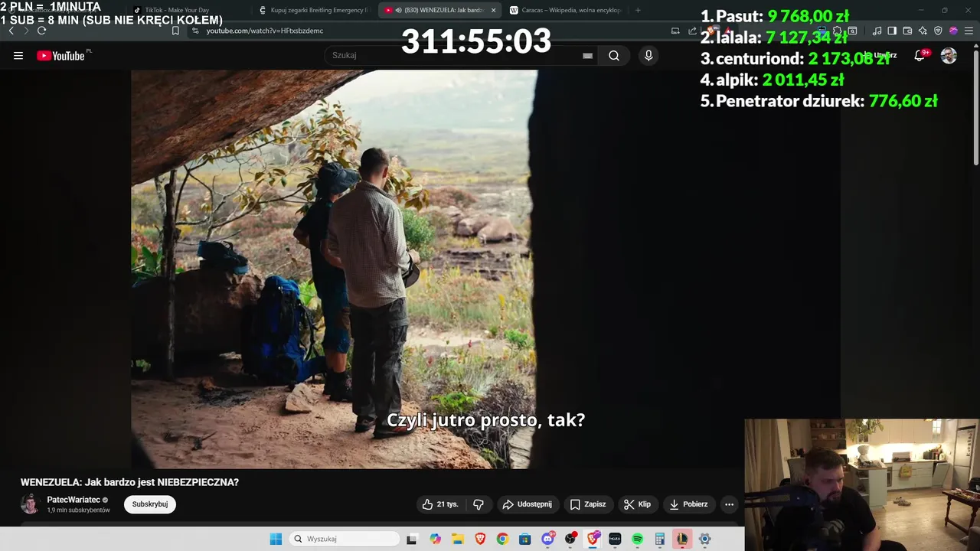This screenshot has height=551, width=980.
Task: Open Discord from the taskbar
Action: click(547, 539)
